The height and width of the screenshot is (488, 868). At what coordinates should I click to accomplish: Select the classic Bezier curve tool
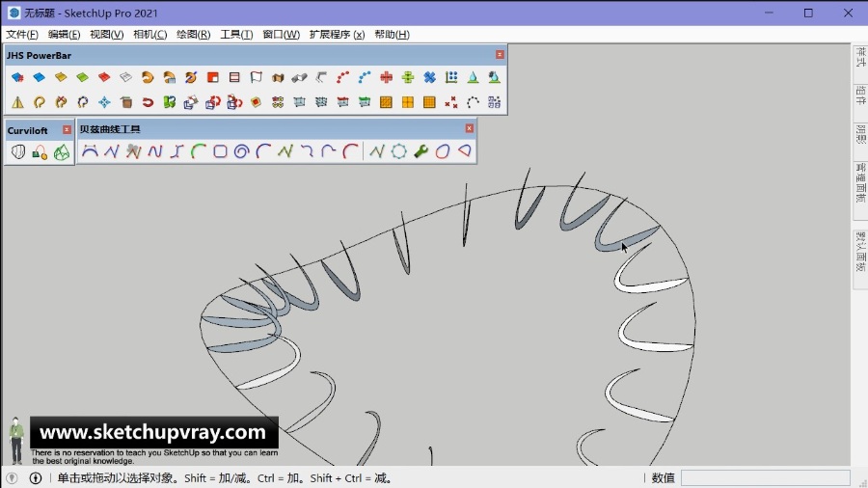pos(90,151)
